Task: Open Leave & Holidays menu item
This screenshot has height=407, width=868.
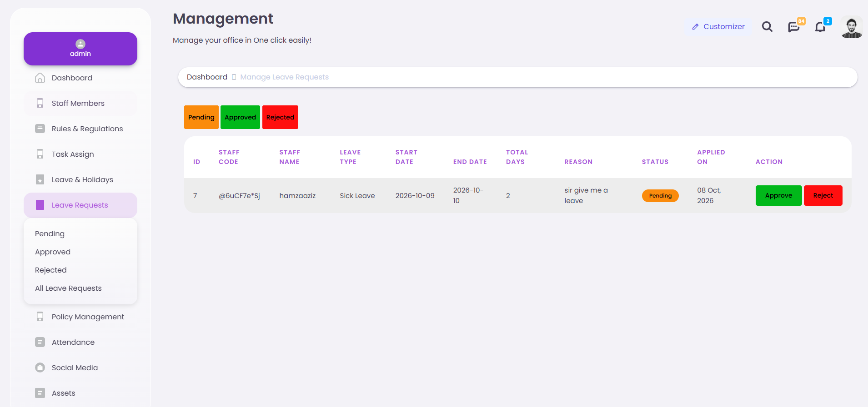Action: (x=80, y=179)
